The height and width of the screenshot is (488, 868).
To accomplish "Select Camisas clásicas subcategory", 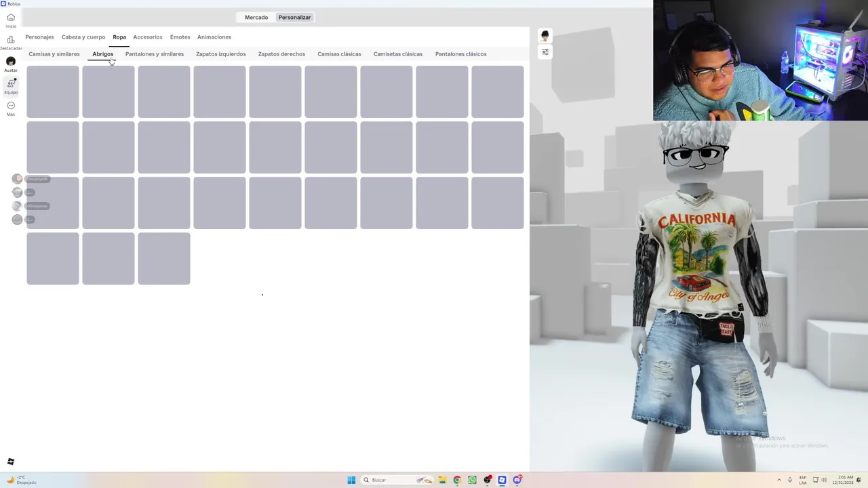I will coord(339,54).
